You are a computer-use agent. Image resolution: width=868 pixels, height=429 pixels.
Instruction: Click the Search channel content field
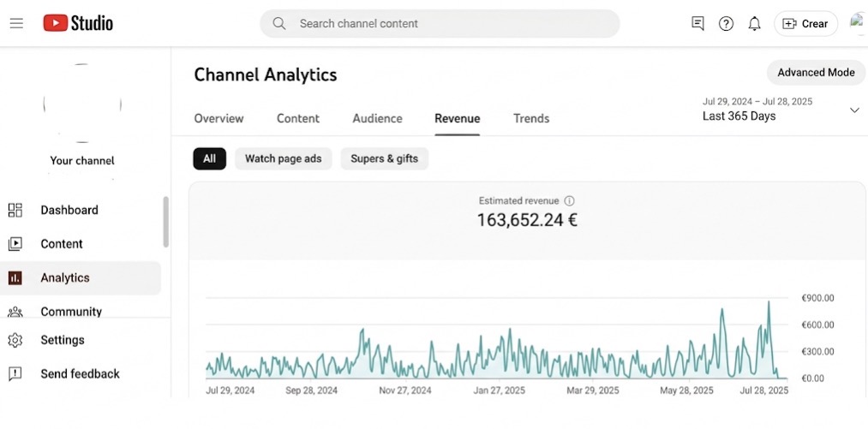pos(446,24)
